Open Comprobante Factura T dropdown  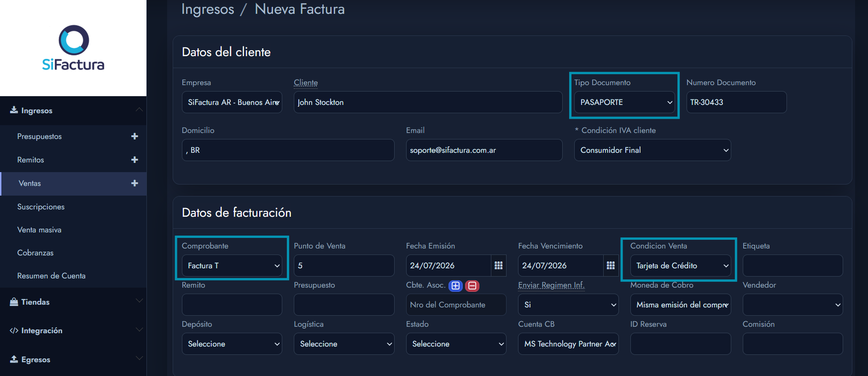point(232,266)
